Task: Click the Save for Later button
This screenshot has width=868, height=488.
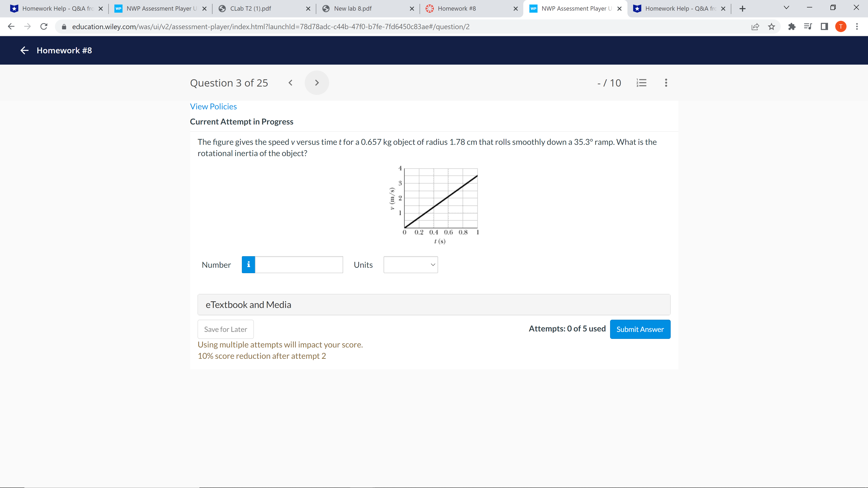Action: [x=225, y=329]
